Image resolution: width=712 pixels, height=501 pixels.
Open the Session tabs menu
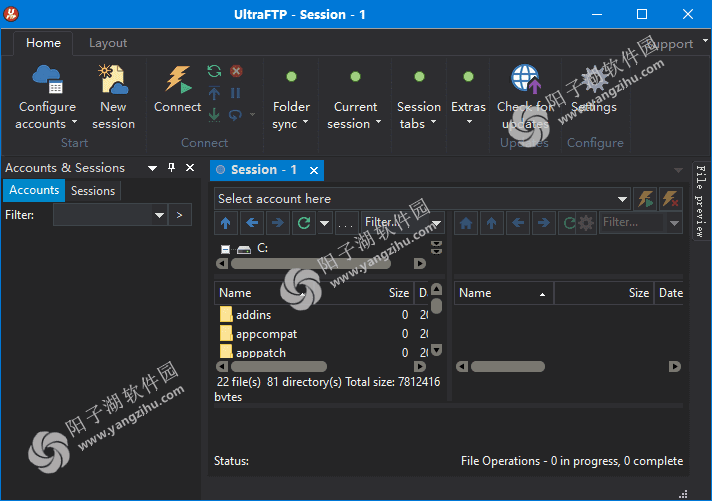[419, 100]
